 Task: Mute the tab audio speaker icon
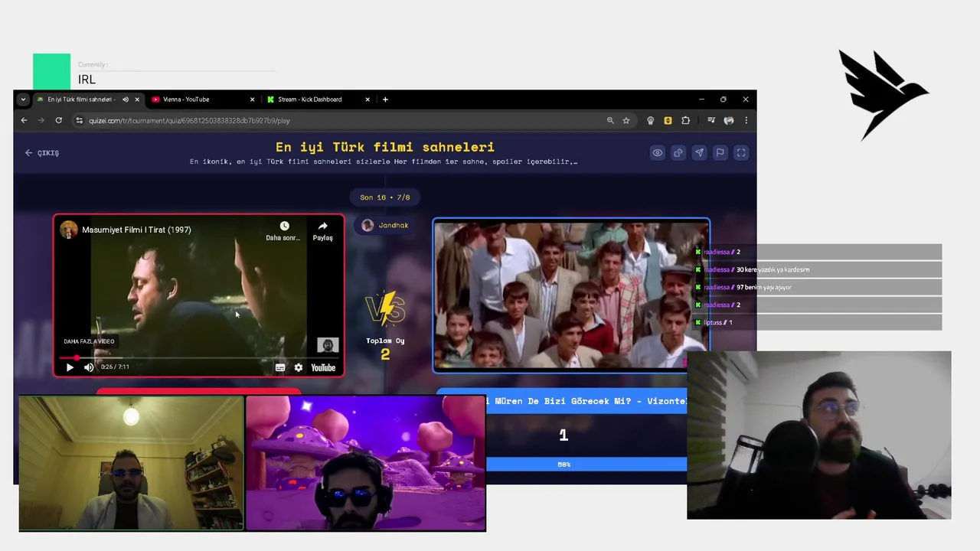pyautogui.click(x=126, y=99)
